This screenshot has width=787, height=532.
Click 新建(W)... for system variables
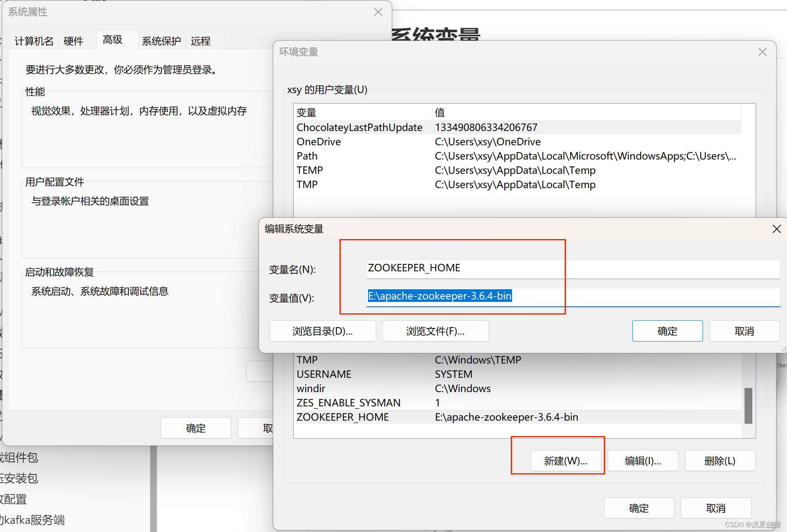565,461
